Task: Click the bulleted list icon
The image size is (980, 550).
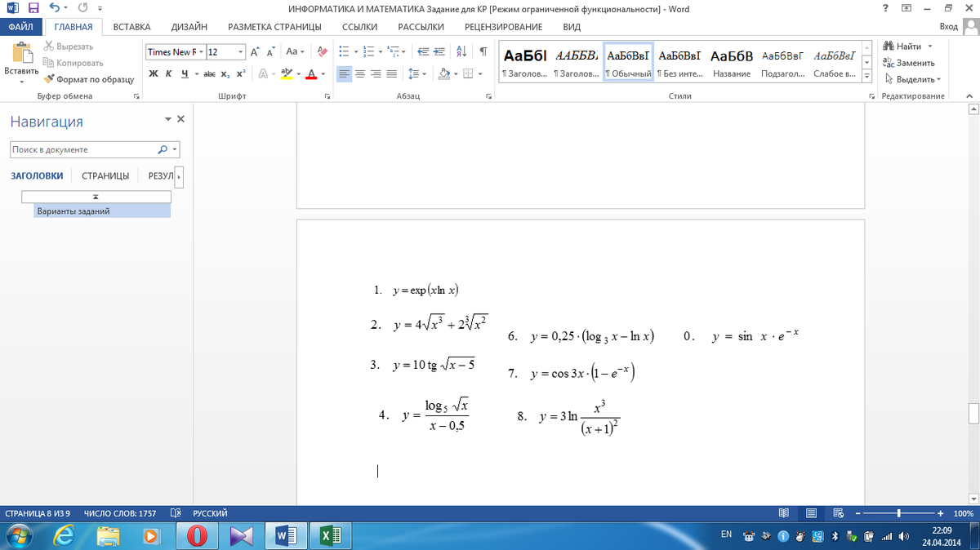Action: pos(344,51)
